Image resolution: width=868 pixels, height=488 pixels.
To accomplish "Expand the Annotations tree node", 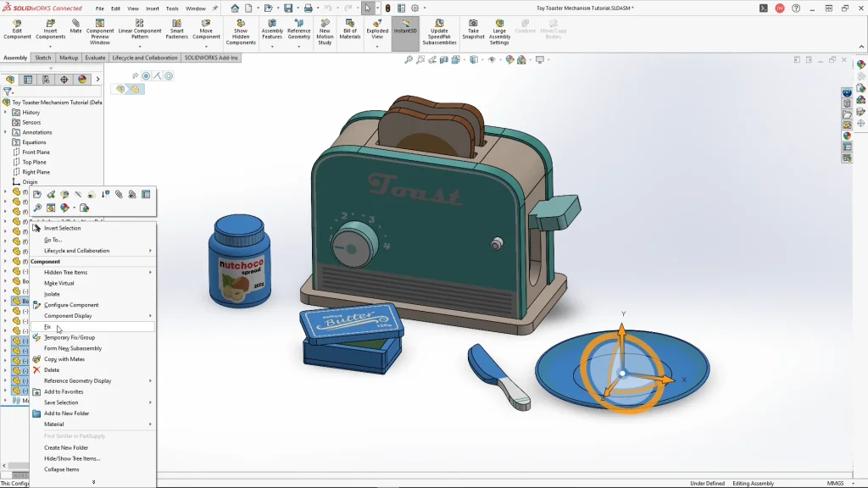I will 5,132.
